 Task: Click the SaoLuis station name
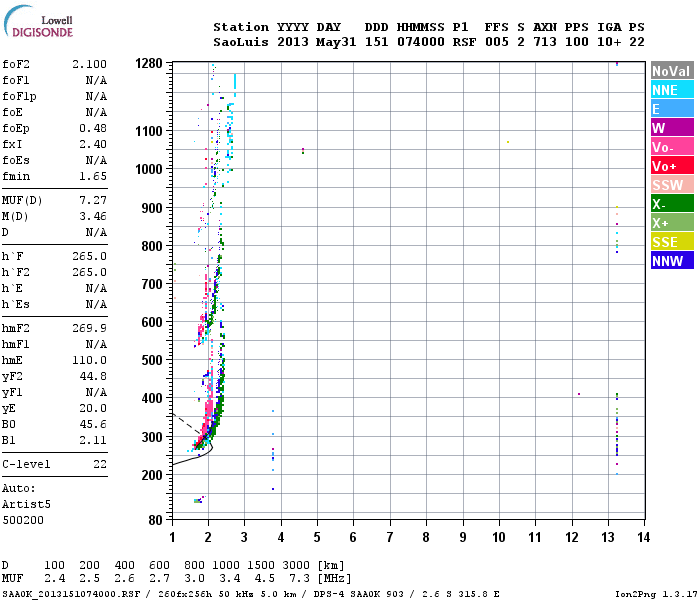click(x=241, y=42)
